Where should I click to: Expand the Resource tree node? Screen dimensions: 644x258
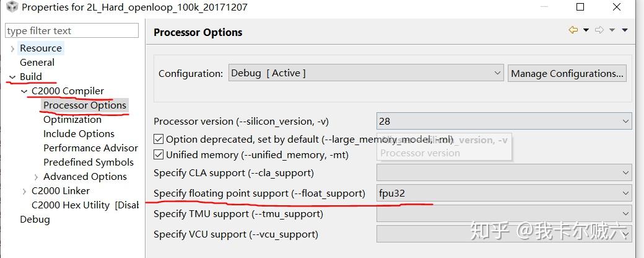point(12,48)
